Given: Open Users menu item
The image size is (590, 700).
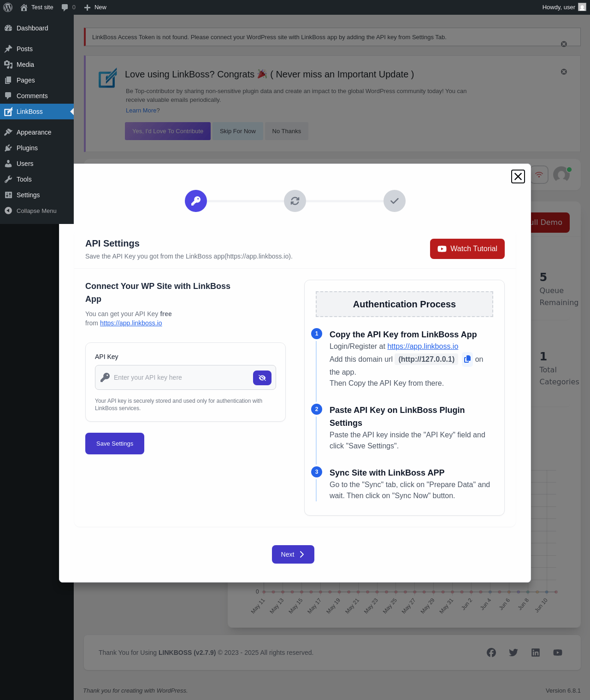Looking at the screenshot, I should click(37, 164).
